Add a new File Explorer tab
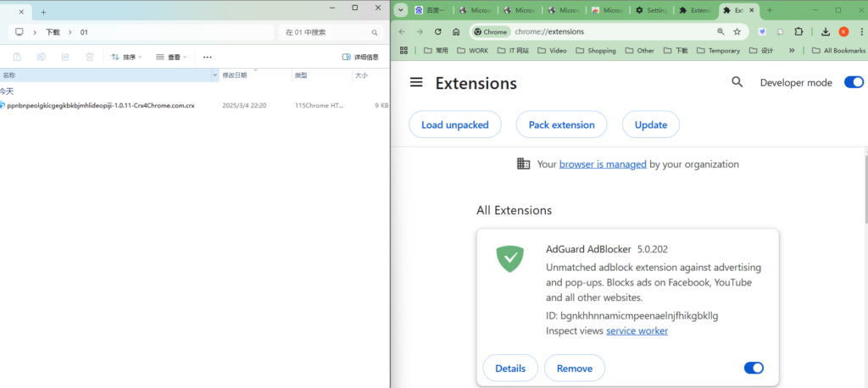 43,12
